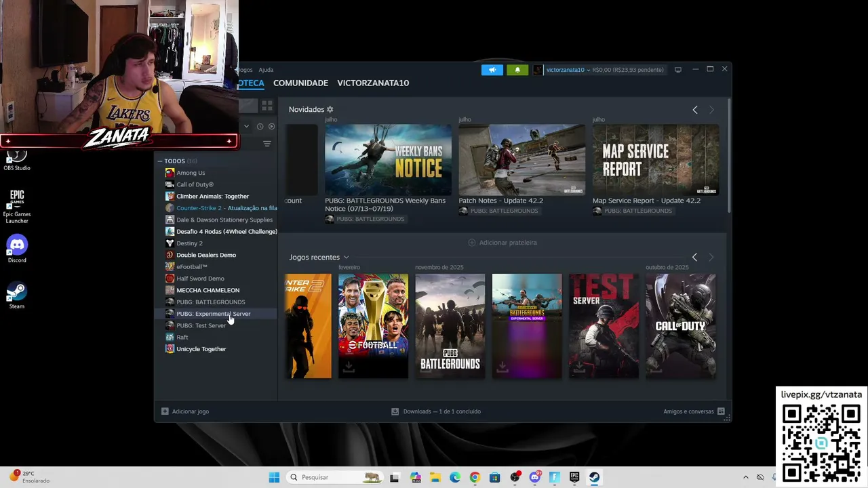Open the Downloads status icon
The image size is (868, 488).
[x=395, y=411]
